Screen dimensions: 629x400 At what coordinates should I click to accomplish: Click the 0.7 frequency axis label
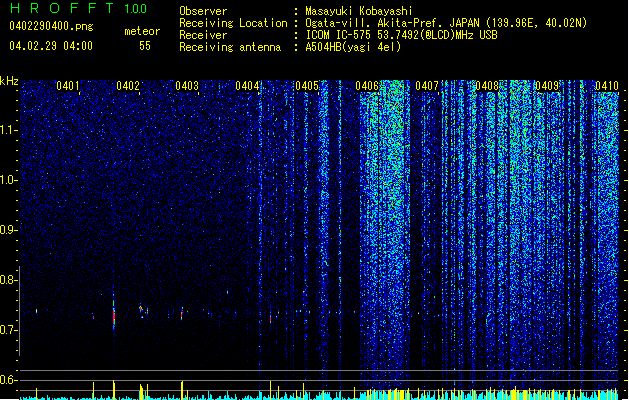point(8,330)
